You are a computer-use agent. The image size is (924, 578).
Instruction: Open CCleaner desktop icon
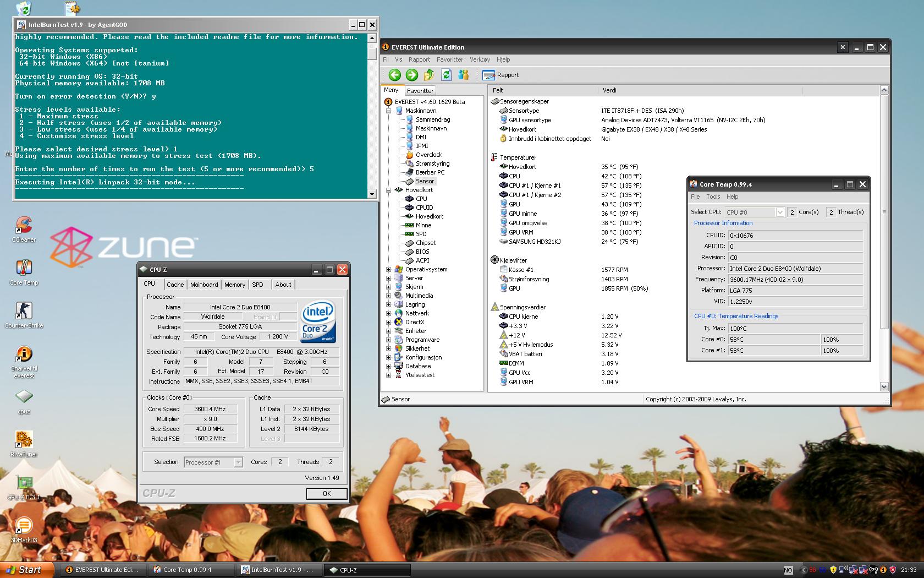point(24,230)
